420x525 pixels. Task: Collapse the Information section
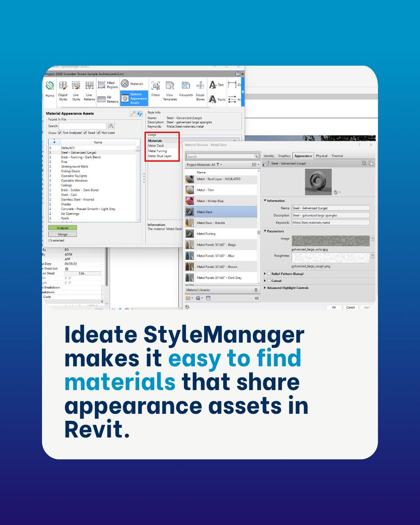pos(265,201)
